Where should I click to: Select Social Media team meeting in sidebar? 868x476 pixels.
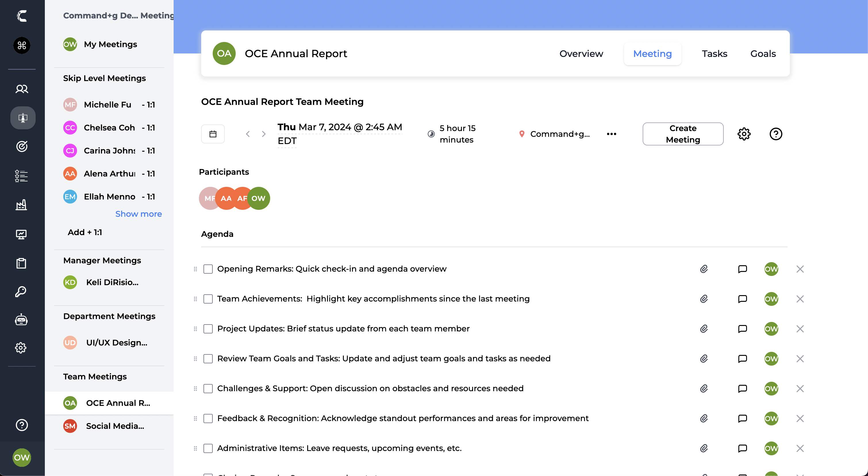click(x=115, y=426)
